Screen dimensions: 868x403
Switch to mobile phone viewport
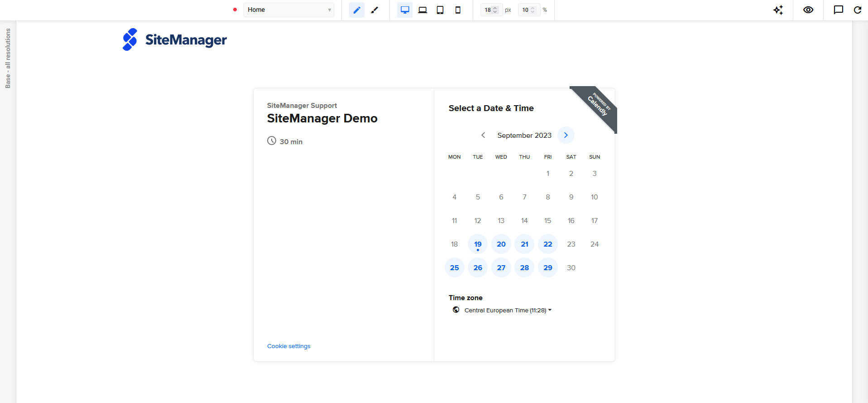(x=458, y=10)
